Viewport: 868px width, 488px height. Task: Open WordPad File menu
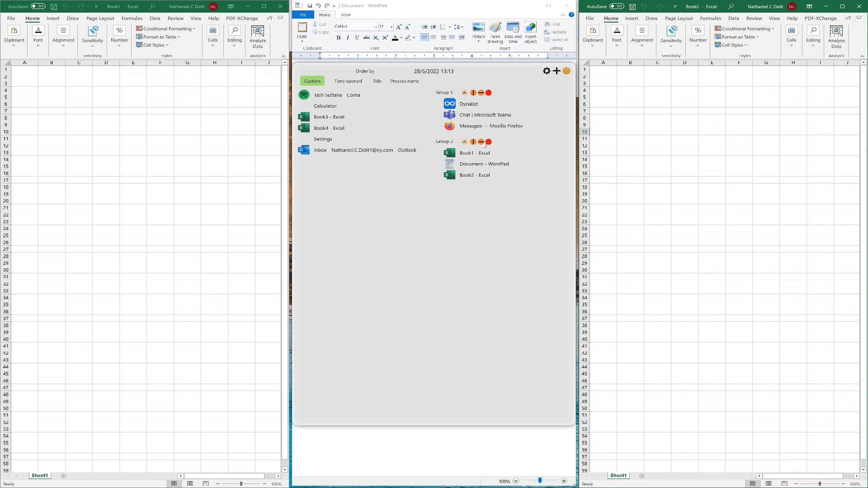(303, 15)
